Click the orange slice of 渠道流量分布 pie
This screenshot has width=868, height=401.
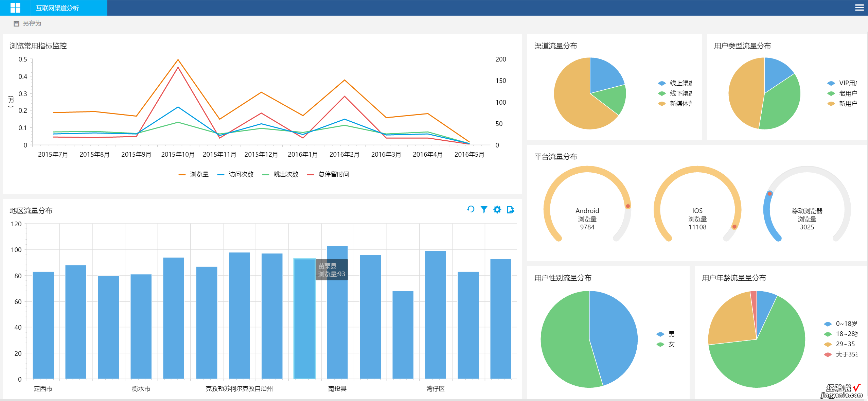point(574,99)
